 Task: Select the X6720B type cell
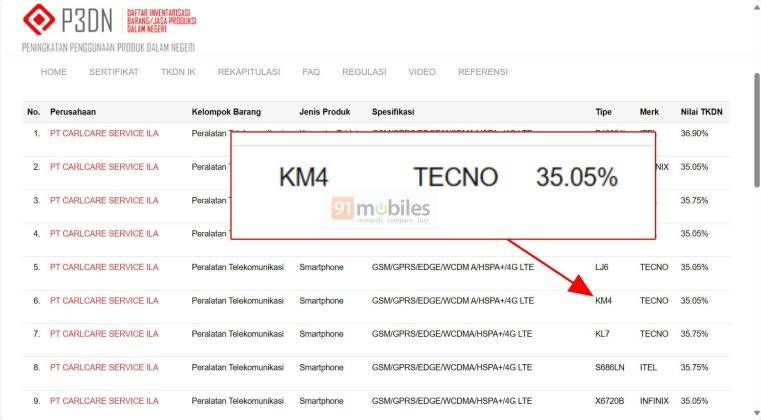tap(610, 401)
